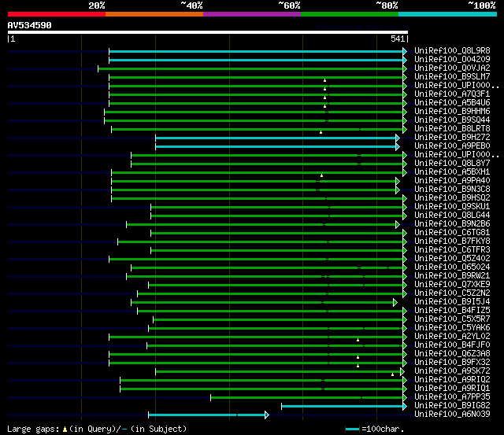Click the orange ~40% identity legend segment

click(154, 14)
